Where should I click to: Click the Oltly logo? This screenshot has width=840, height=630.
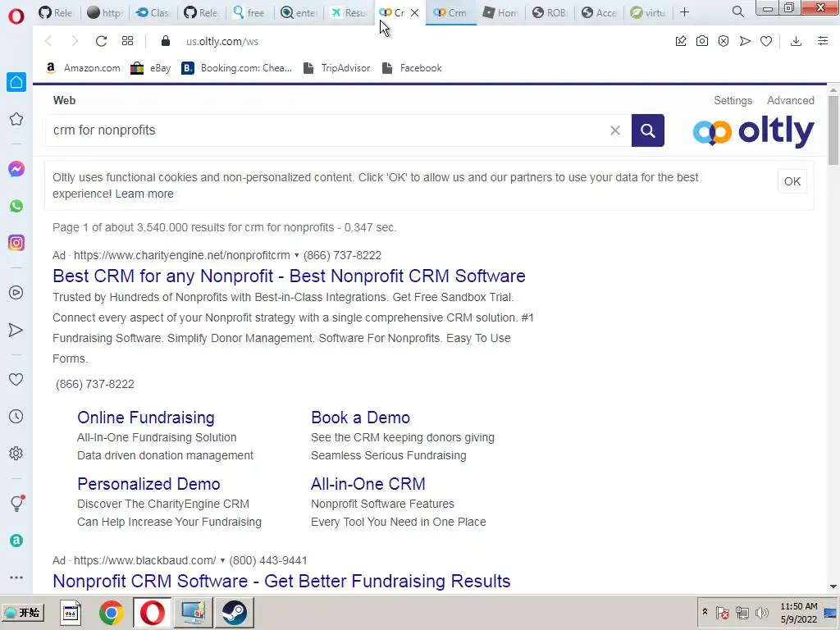pos(753,130)
